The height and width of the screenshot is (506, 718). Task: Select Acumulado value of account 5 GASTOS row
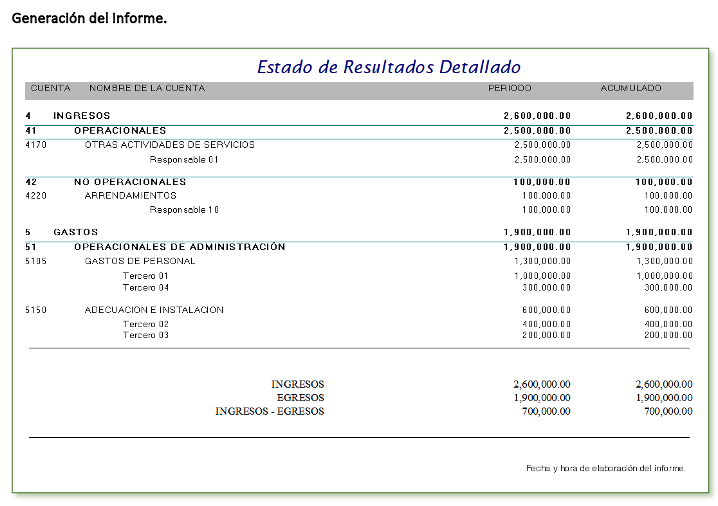coord(659,232)
